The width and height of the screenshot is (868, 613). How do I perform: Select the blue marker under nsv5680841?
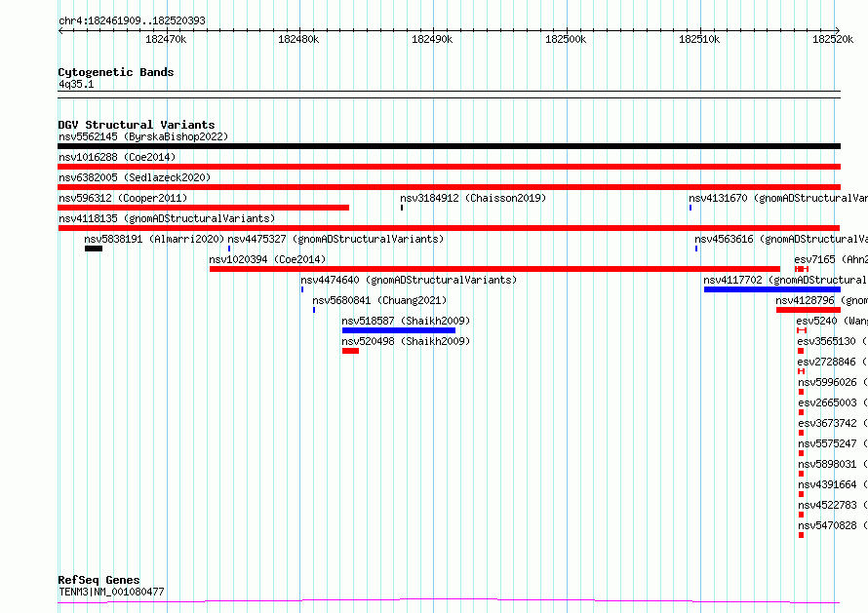[x=314, y=310]
